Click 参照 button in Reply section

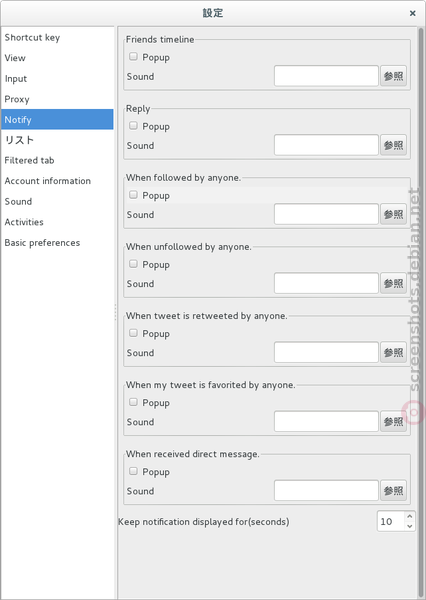click(x=393, y=145)
